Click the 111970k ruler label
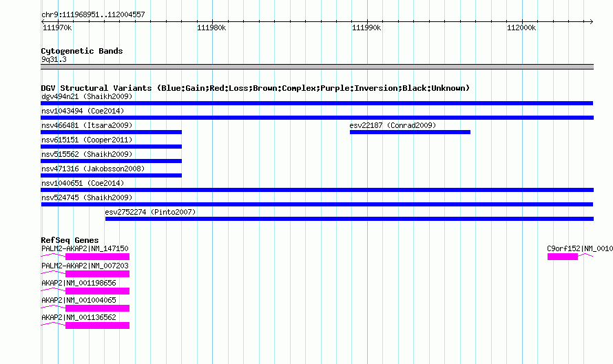Image resolution: width=613 pixels, height=364 pixels. [x=57, y=28]
